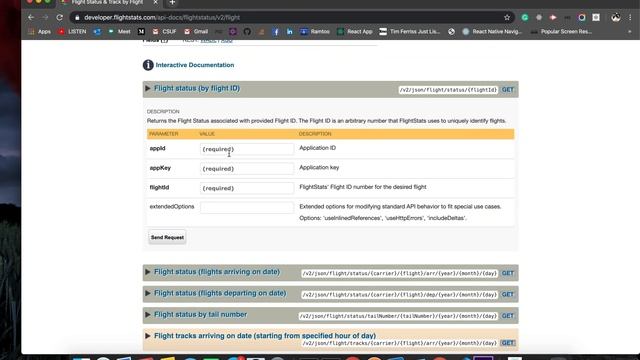Click GET for flight tracks arriving on date

click(x=508, y=343)
